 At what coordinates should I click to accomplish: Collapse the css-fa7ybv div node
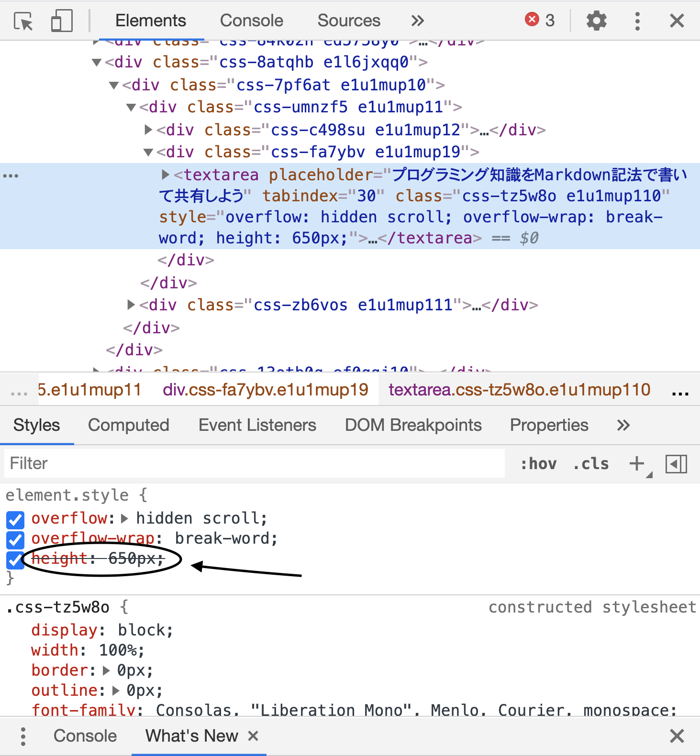pyautogui.click(x=148, y=152)
